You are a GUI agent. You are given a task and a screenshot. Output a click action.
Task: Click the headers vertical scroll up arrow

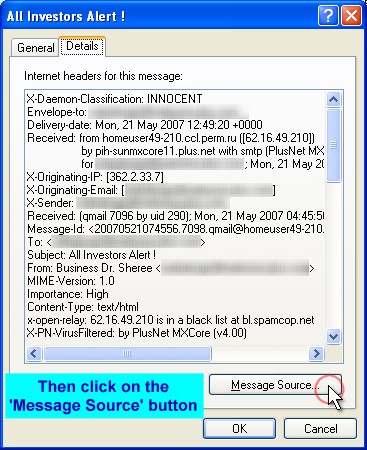pyautogui.click(x=334, y=99)
